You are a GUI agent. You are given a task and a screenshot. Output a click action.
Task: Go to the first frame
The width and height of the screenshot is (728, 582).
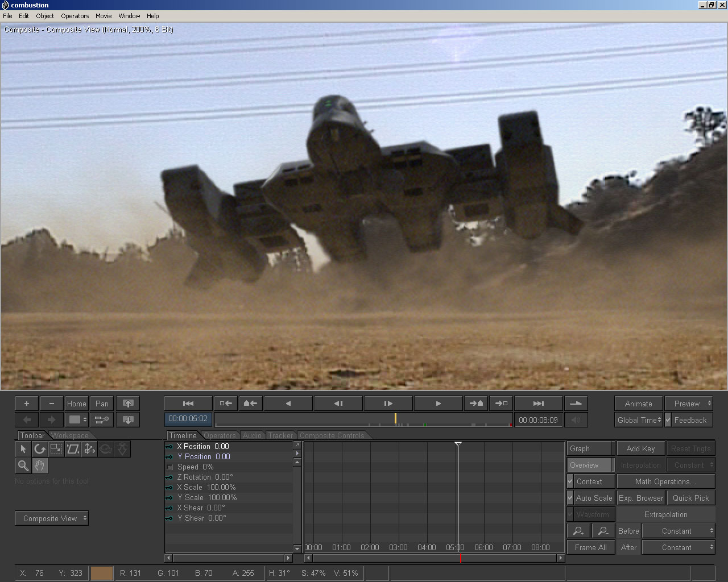[188, 404]
